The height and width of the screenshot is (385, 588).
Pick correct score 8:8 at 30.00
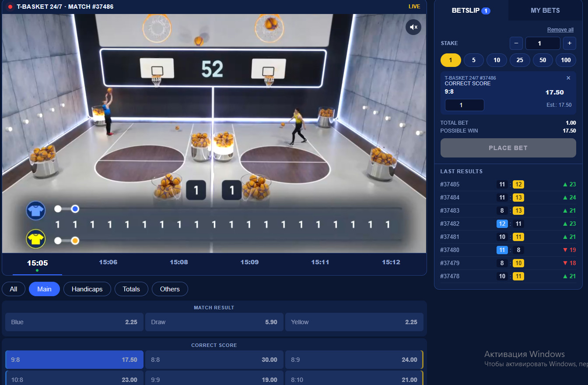[x=214, y=360]
